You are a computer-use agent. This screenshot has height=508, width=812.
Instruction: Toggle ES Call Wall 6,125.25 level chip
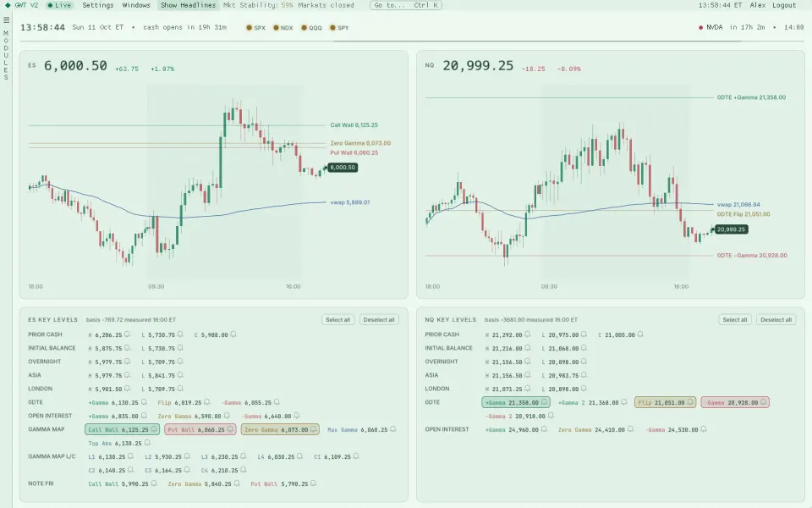click(x=122, y=429)
